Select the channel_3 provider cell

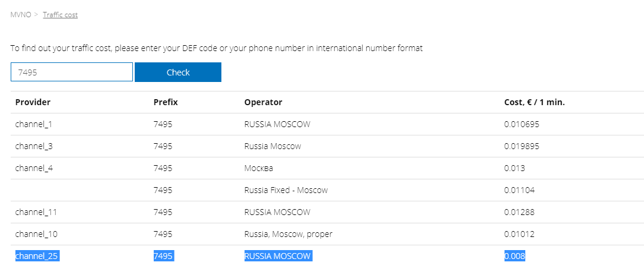(34, 146)
